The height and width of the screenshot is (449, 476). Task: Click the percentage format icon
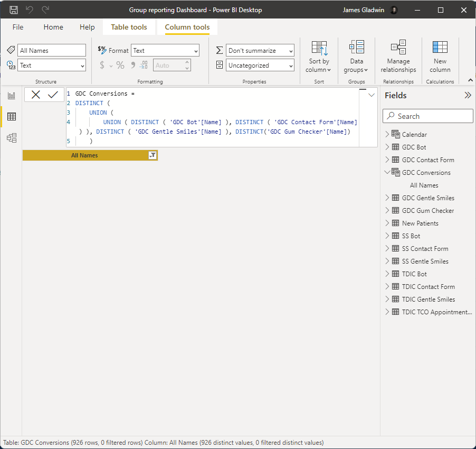[x=120, y=65]
